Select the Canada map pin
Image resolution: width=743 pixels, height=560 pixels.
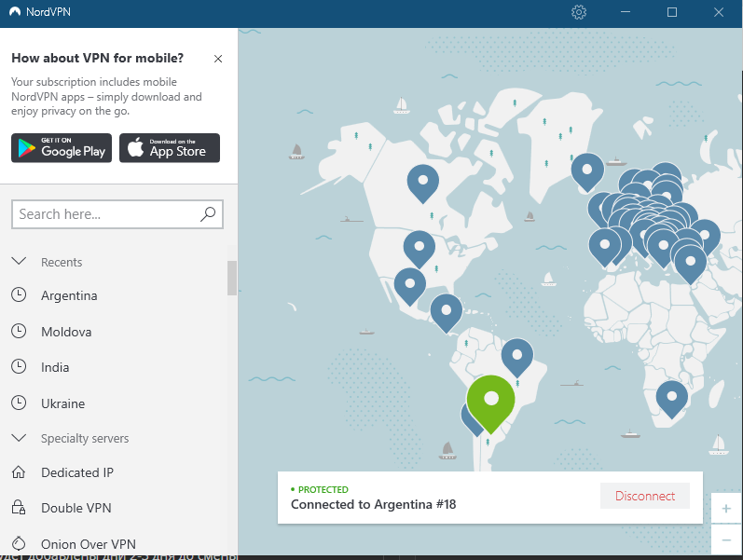[x=422, y=184]
